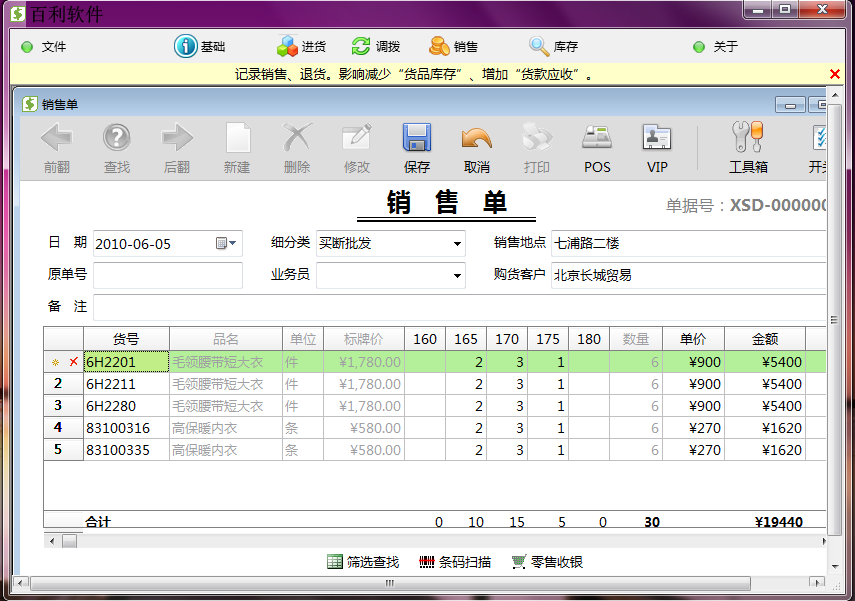Click the 条码扫描 barcode scan button
The image size is (855, 601).
455,562
